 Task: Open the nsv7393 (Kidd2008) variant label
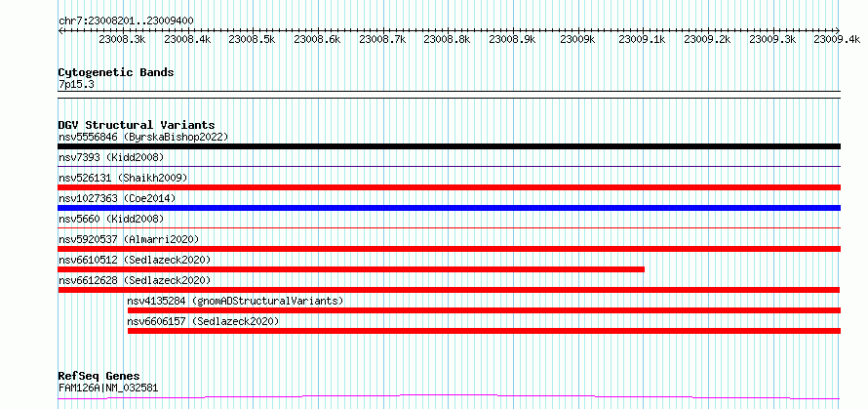[x=111, y=157]
